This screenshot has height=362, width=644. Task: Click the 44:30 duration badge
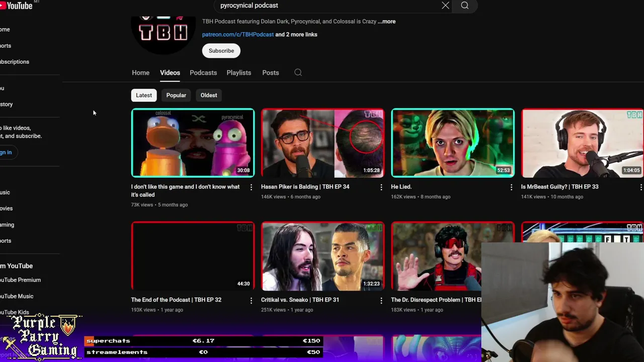(244, 284)
